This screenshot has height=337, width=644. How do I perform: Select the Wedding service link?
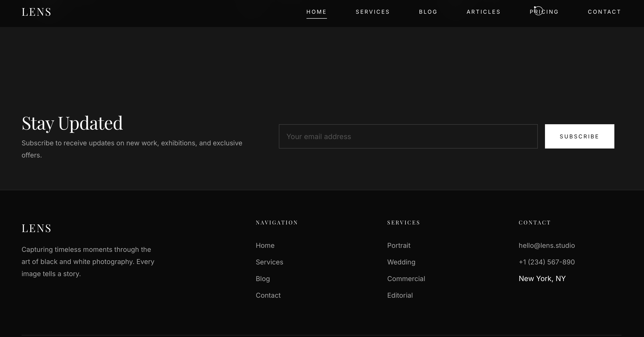tap(401, 262)
